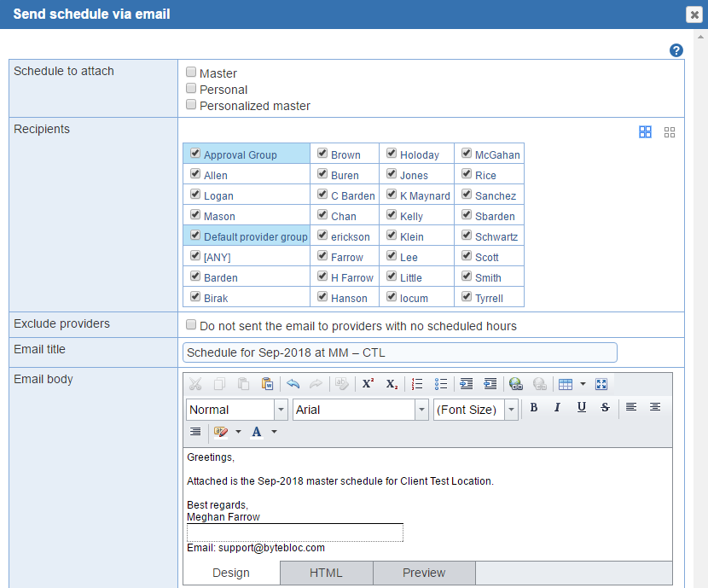This screenshot has width=708, height=588.
Task: Undo the last edit with the arrow icon
Action: pyautogui.click(x=293, y=384)
